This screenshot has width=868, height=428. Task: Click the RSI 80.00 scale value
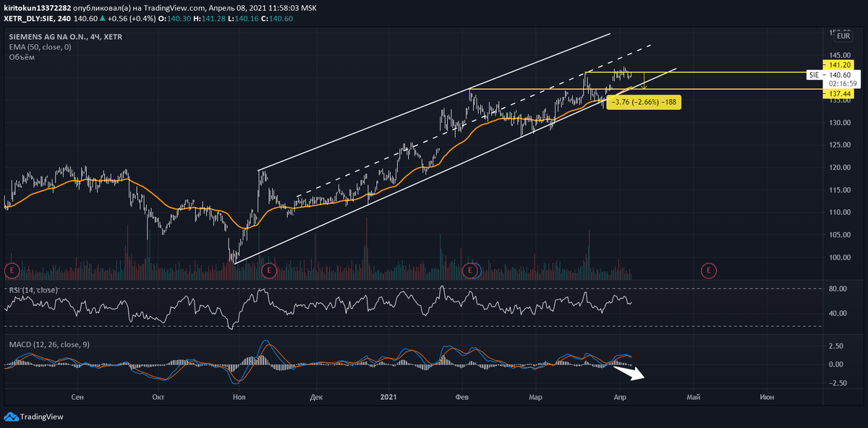[x=838, y=289]
